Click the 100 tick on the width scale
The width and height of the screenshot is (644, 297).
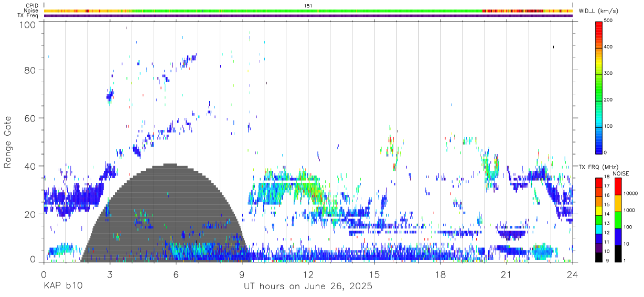click(609, 126)
